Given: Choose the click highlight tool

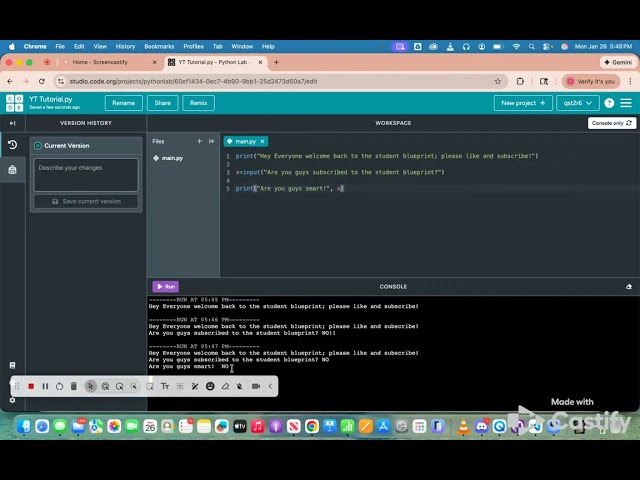Looking at the screenshot, I should click(x=120, y=386).
